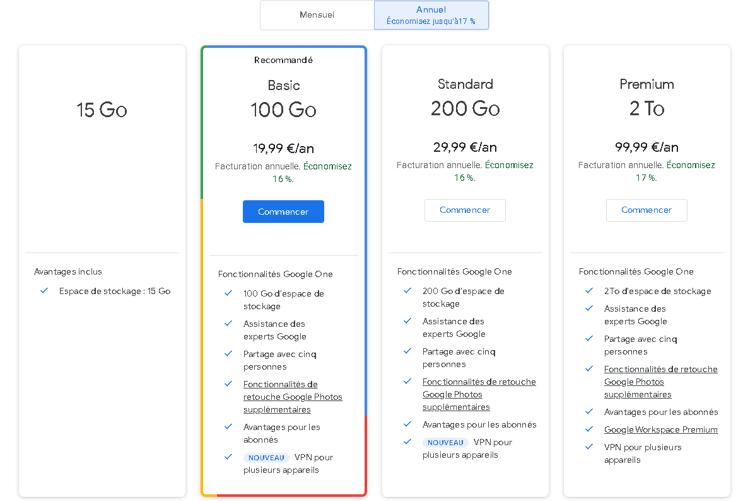The height and width of the screenshot is (501, 743).
Task: Click checkmark beside Standard 'Avantages pour les abonnés'
Action: tap(408, 424)
